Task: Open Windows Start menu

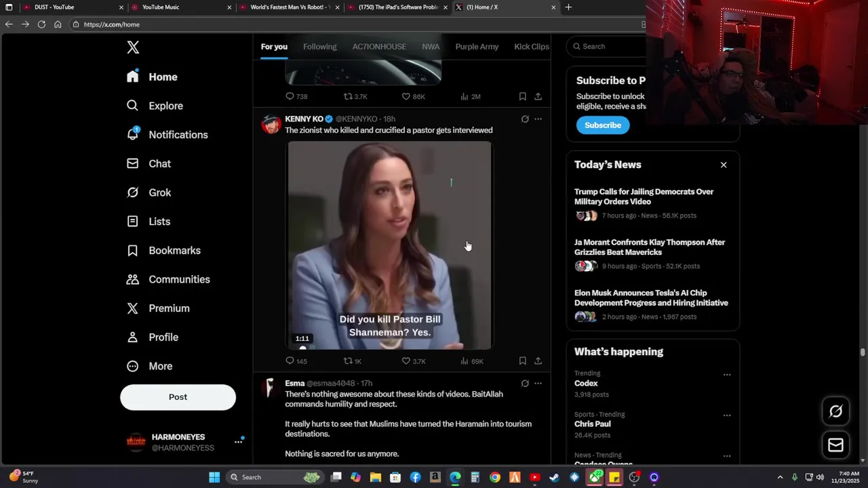Action: [214, 477]
